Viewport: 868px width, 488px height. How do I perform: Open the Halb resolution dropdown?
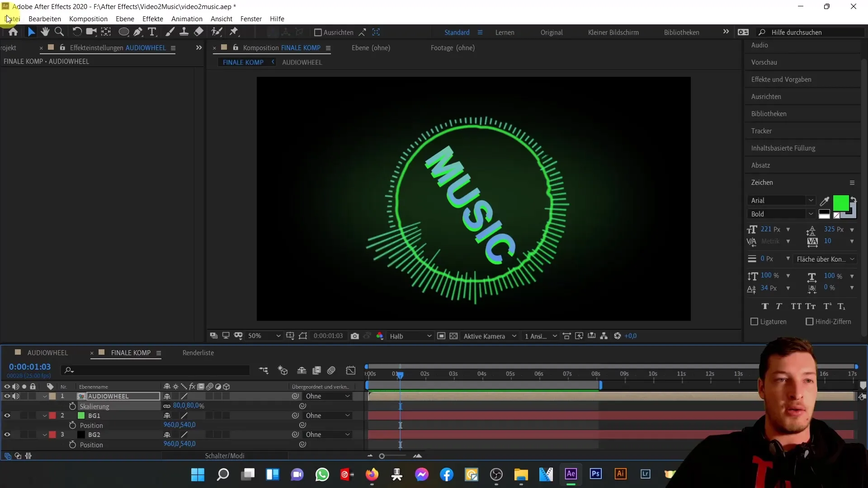[410, 336]
